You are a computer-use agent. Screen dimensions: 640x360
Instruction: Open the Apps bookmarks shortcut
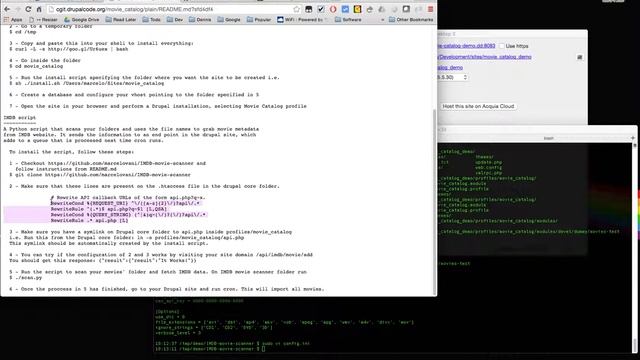(13, 20)
